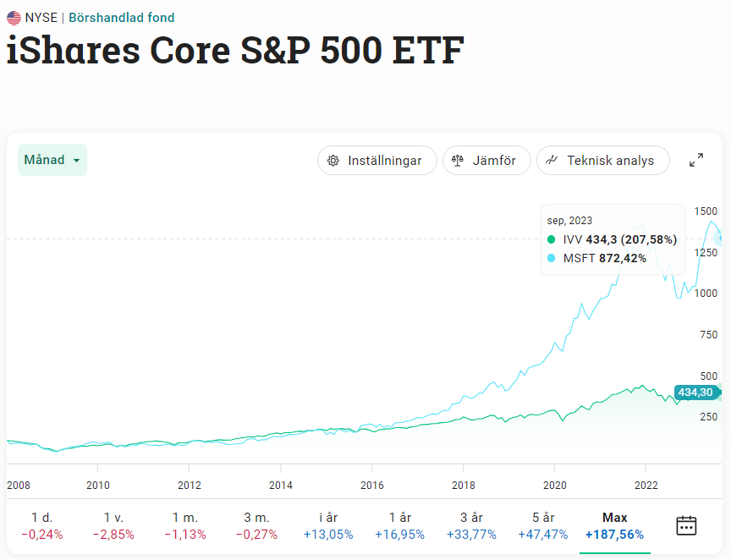731x560 pixels.
Task: Expand chart to fullscreen view
Action: pyautogui.click(x=696, y=160)
